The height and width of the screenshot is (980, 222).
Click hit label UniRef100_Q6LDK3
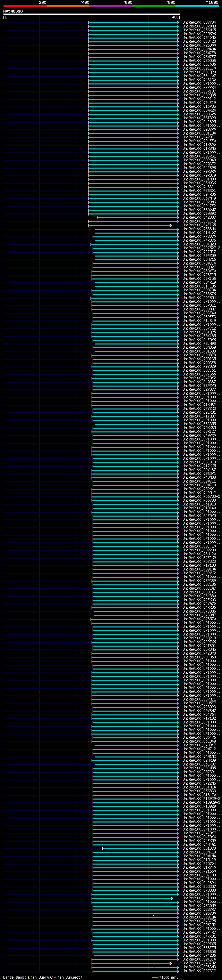[x=199, y=462]
